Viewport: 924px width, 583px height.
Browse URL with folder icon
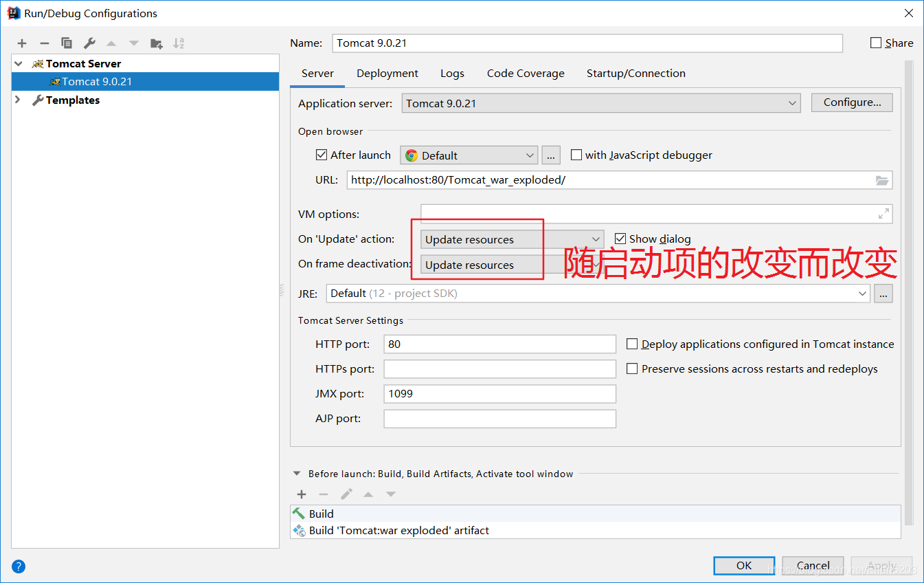(882, 180)
